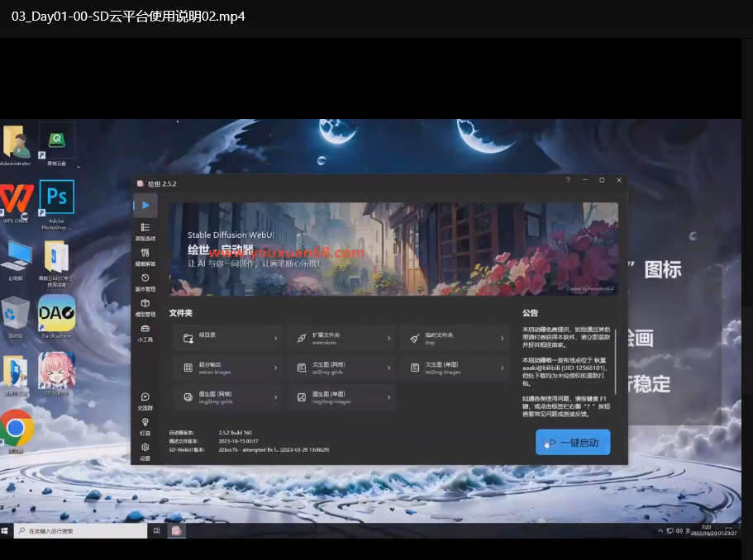Select the folder icon left of SD WebUI
Viewport: 753px width, 560px height.
coord(16,374)
